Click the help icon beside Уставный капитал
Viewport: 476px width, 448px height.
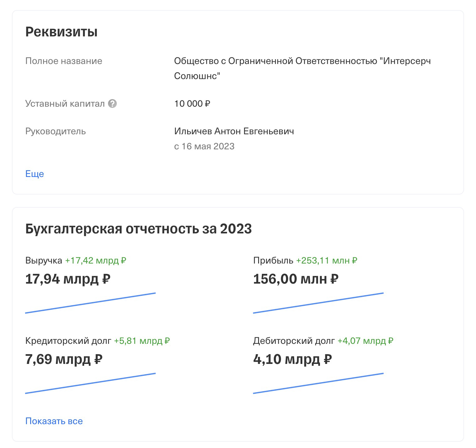112,104
